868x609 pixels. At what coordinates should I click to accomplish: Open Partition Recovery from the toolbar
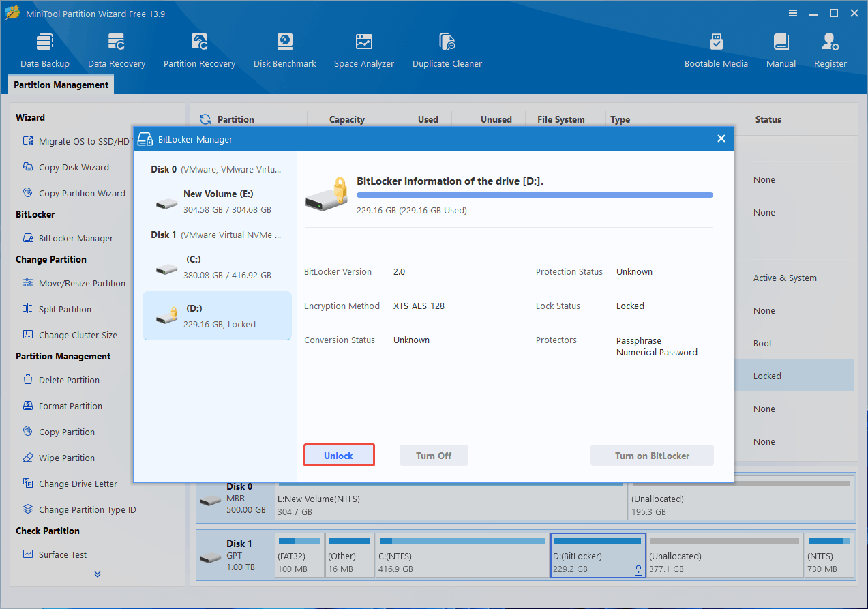[199, 50]
